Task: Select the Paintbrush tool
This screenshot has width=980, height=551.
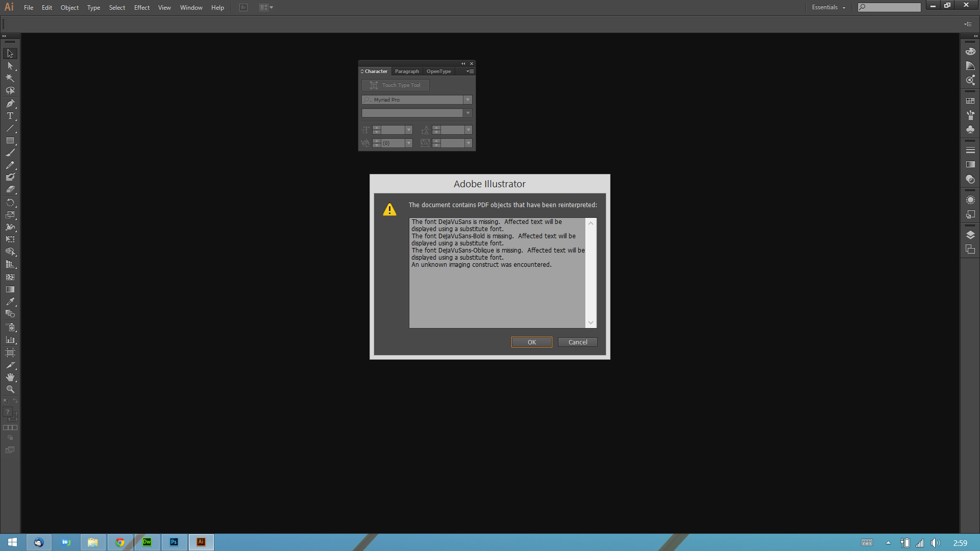Action: (10, 153)
